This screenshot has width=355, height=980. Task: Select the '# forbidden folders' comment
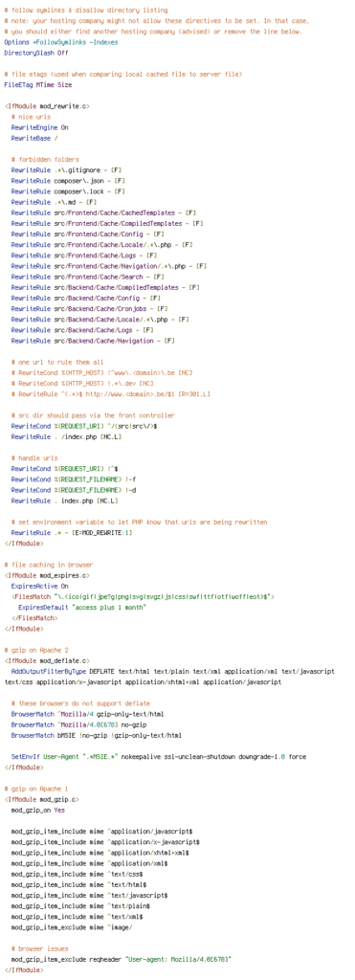point(45,160)
